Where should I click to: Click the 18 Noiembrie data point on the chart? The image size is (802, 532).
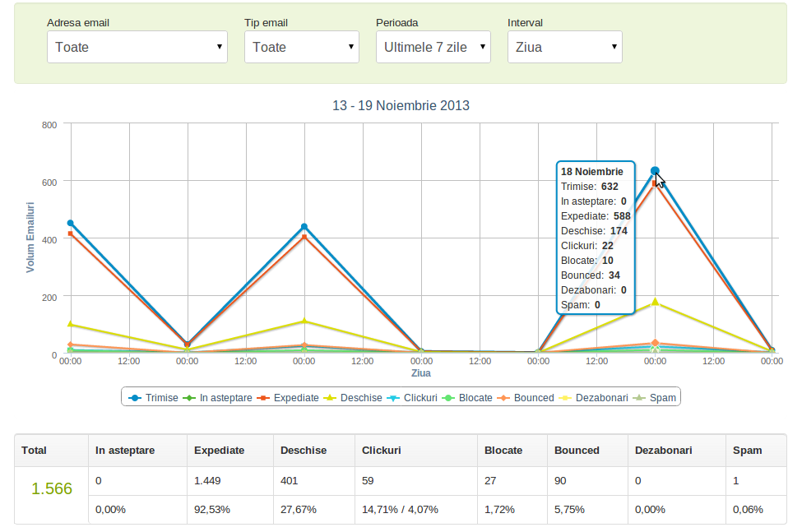tap(655, 169)
